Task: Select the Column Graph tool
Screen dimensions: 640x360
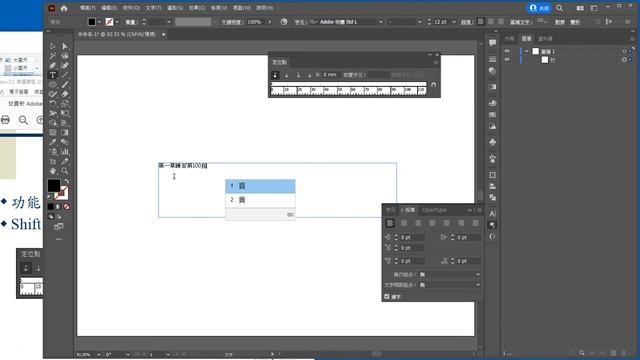Action: tap(65, 152)
